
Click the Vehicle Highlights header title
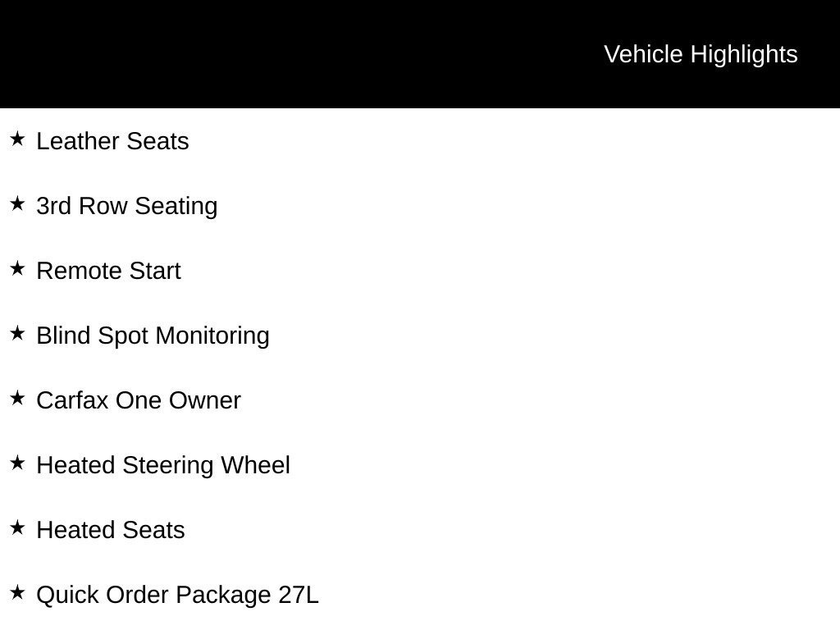[701, 55]
